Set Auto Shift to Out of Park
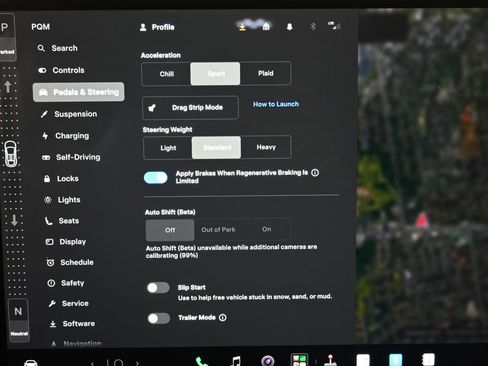Viewport: 488px width, 366px height. pyautogui.click(x=218, y=230)
